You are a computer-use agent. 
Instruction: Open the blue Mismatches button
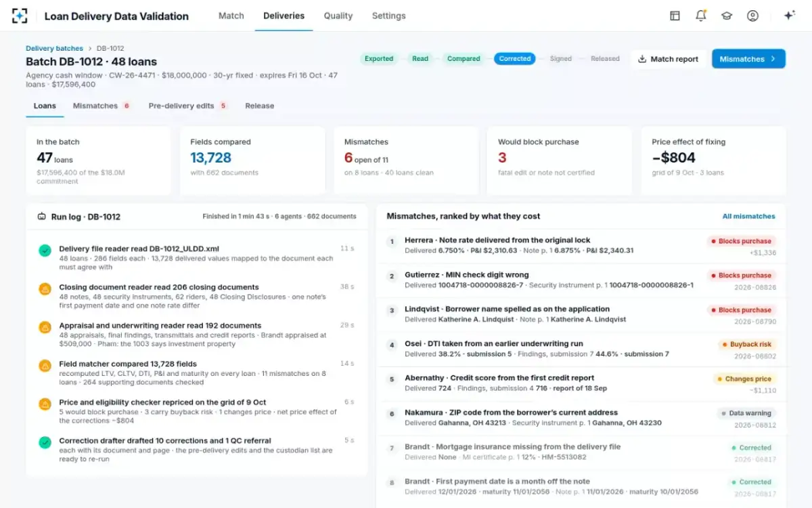748,59
